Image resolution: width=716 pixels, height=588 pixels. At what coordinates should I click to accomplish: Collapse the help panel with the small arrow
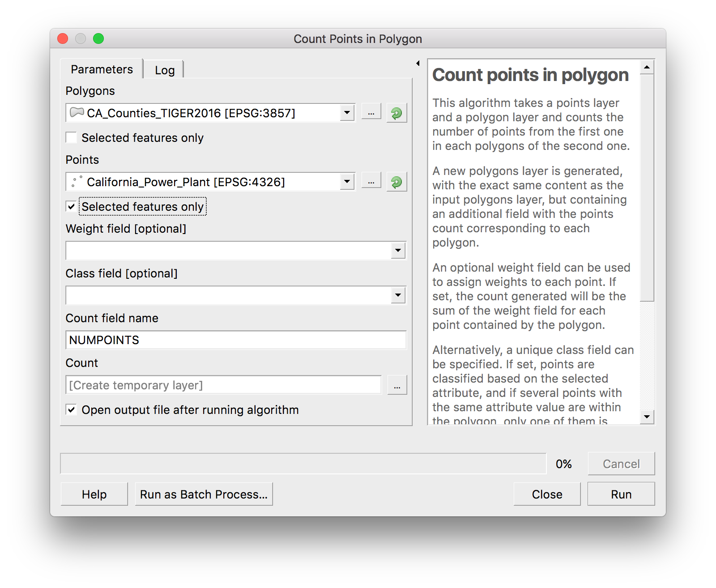point(418,63)
